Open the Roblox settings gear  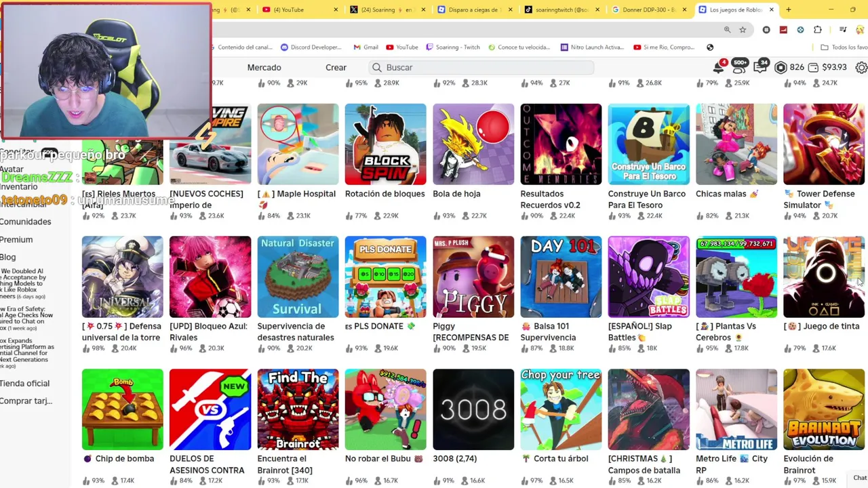861,67
